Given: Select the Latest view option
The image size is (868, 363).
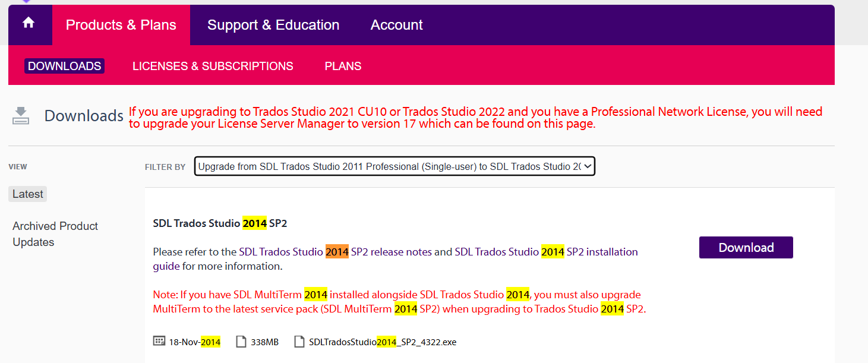Looking at the screenshot, I should tap(27, 194).
